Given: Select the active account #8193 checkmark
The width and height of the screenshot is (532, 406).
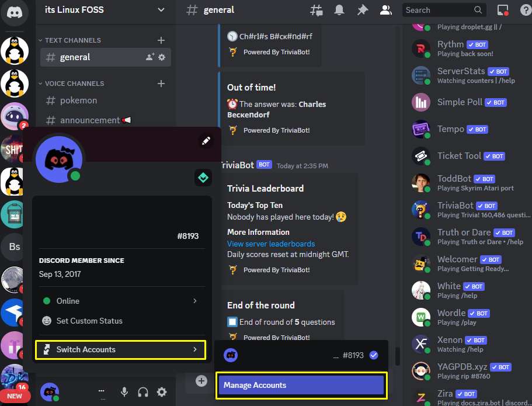Looking at the screenshot, I should click(374, 355).
